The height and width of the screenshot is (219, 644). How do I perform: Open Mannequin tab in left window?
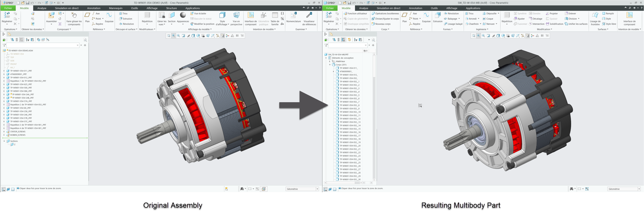[115, 8]
